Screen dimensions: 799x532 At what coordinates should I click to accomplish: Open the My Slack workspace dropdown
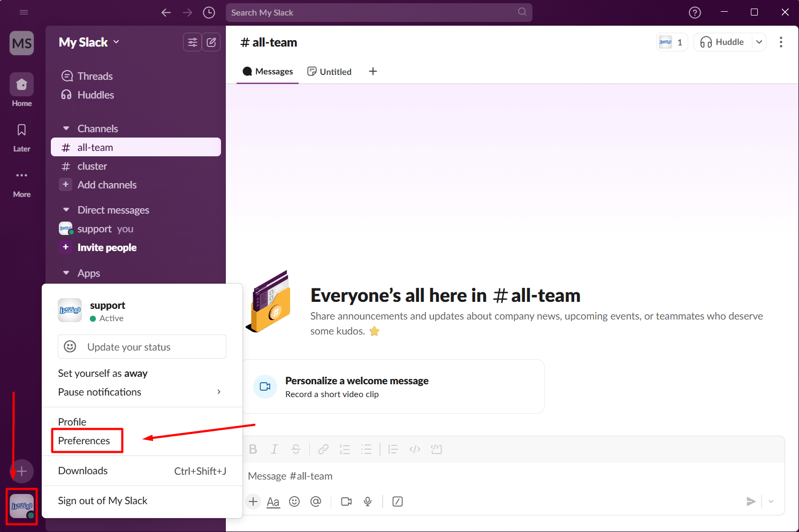pyautogui.click(x=89, y=42)
